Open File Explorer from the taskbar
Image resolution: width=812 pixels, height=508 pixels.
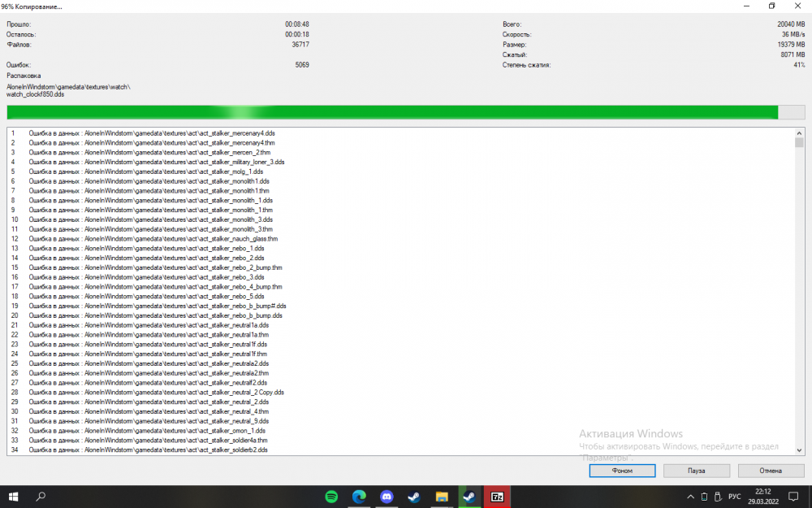click(441, 497)
